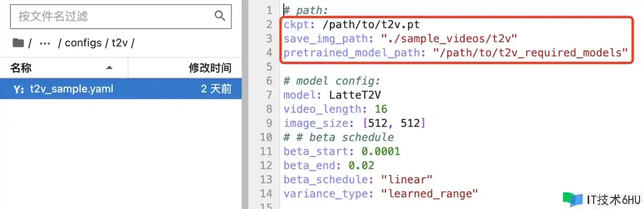Click the magnifier icon in the filter box
This screenshot has height=209, width=644.
click(220, 16)
